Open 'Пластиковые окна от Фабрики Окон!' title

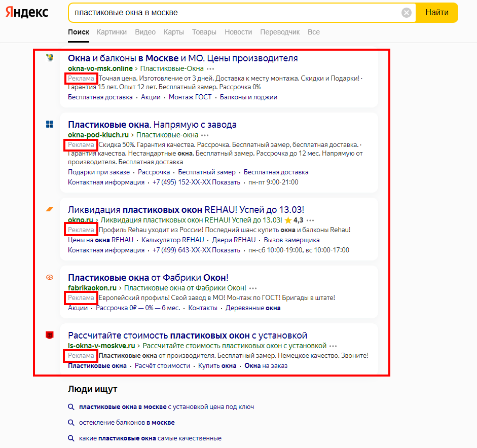148,278
